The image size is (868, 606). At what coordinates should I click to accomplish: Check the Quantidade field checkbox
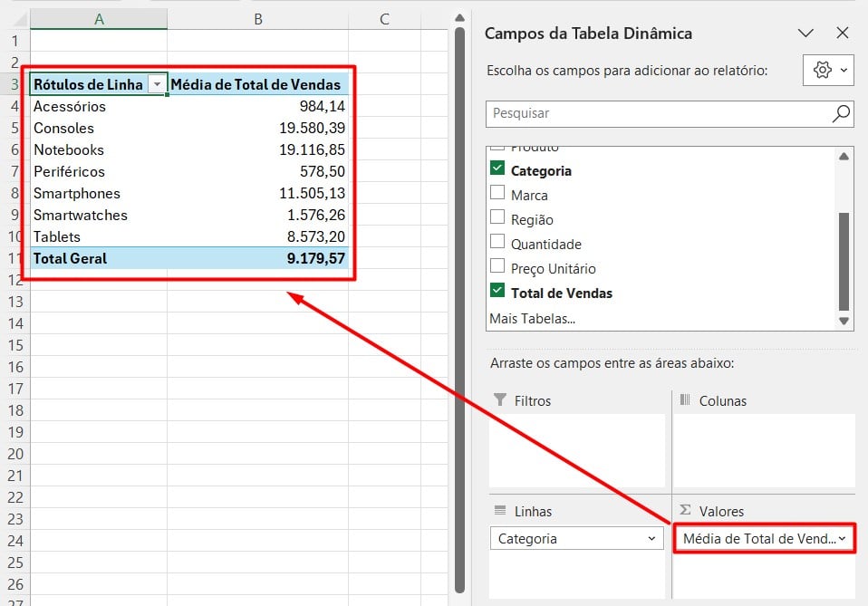[497, 241]
